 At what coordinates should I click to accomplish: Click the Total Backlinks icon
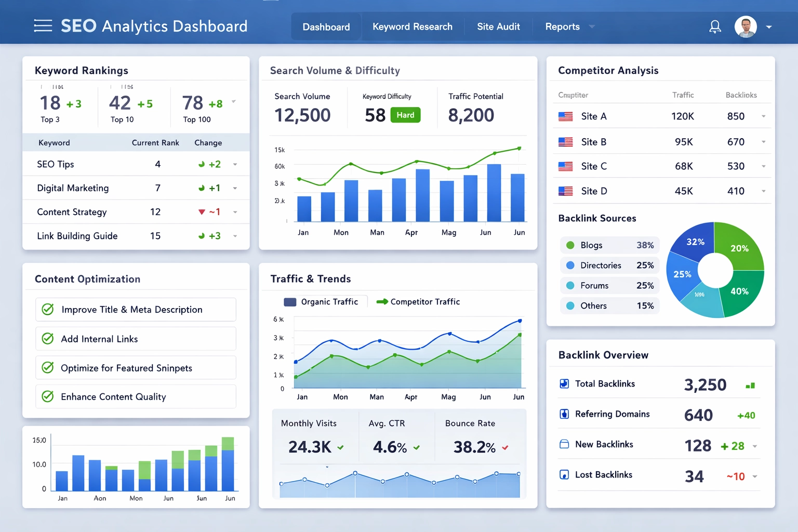pyautogui.click(x=564, y=383)
